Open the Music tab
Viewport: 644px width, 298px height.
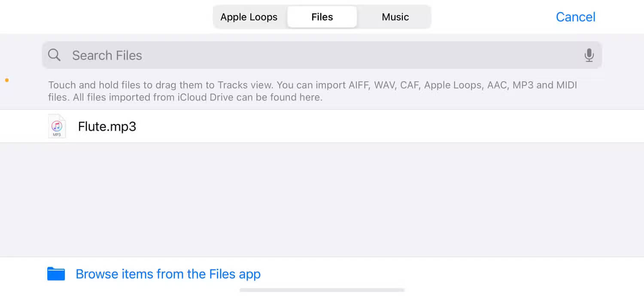point(395,17)
